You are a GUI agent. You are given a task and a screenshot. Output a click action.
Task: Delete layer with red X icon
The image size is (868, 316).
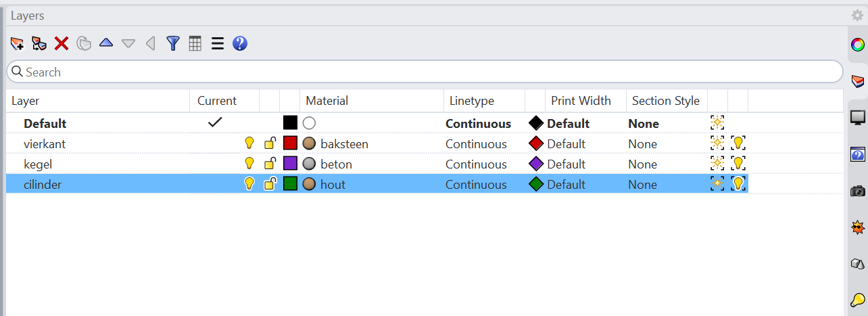click(x=62, y=44)
